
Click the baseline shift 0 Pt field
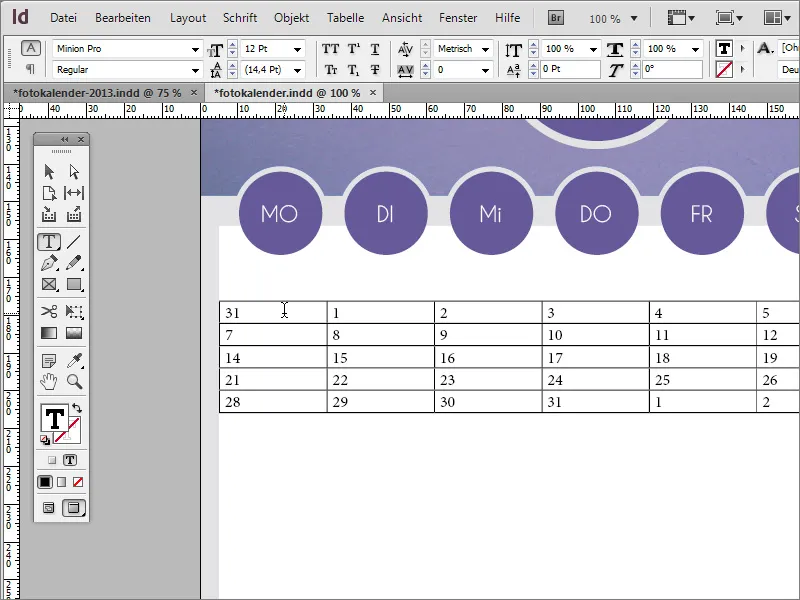click(570, 69)
